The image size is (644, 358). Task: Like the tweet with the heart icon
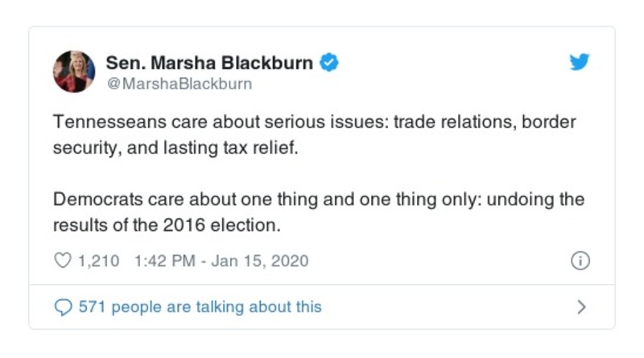click(x=62, y=261)
